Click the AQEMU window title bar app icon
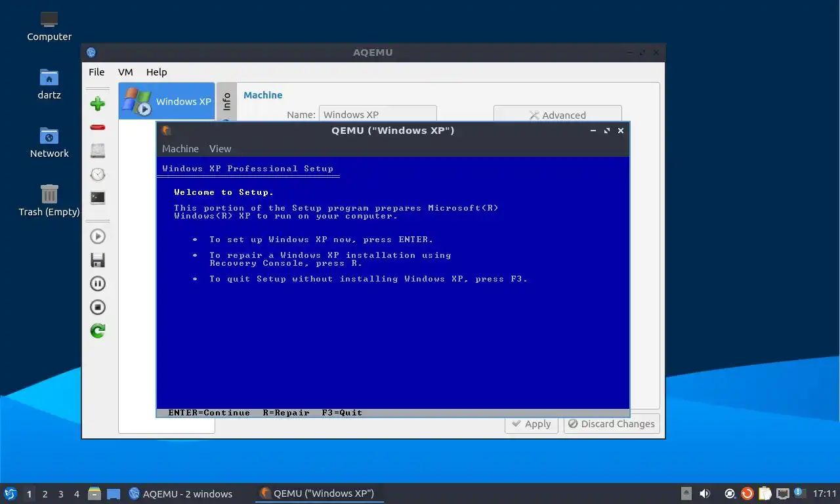Image resolution: width=840 pixels, height=504 pixels. (x=91, y=52)
